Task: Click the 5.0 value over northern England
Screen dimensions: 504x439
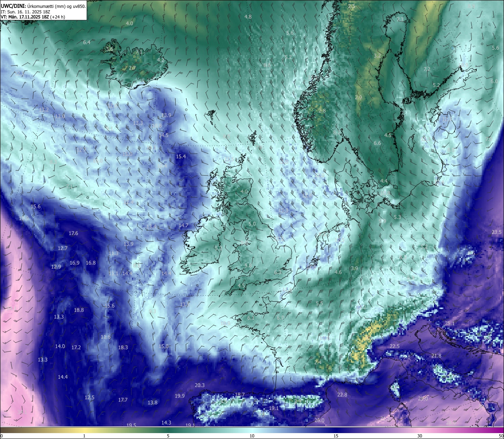Action: (x=252, y=224)
